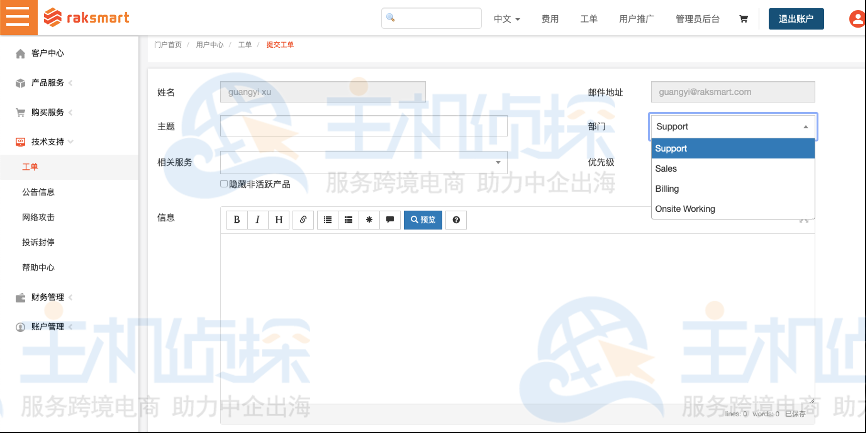This screenshot has height=433, width=866.
Task: Open the hamburger menu
Action: tap(18, 17)
